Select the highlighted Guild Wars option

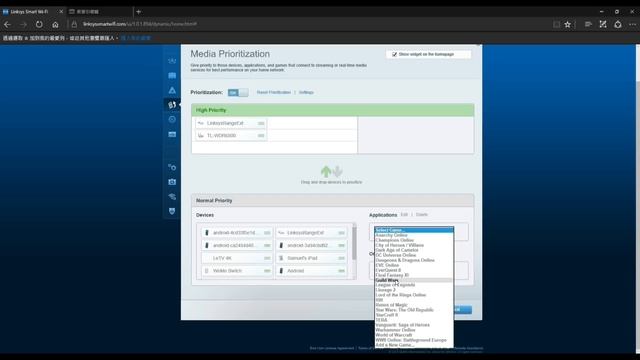(413, 280)
